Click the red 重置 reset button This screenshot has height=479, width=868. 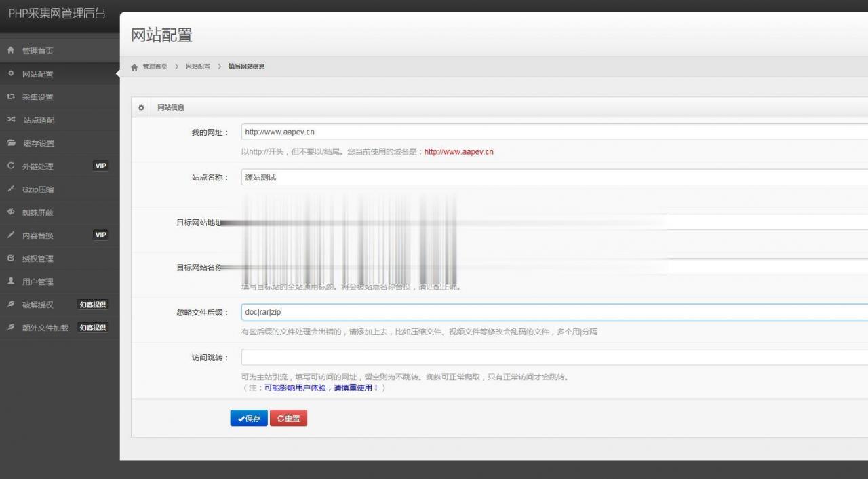click(x=288, y=419)
